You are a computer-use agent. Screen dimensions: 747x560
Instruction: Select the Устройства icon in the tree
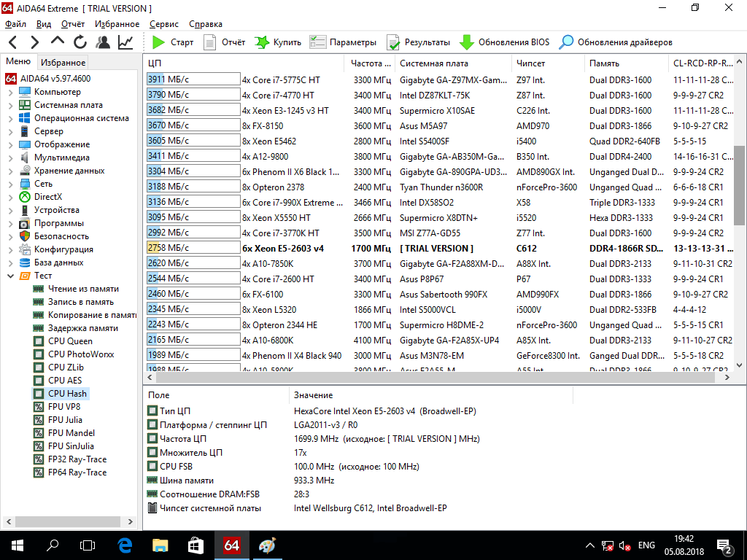coord(25,210)
